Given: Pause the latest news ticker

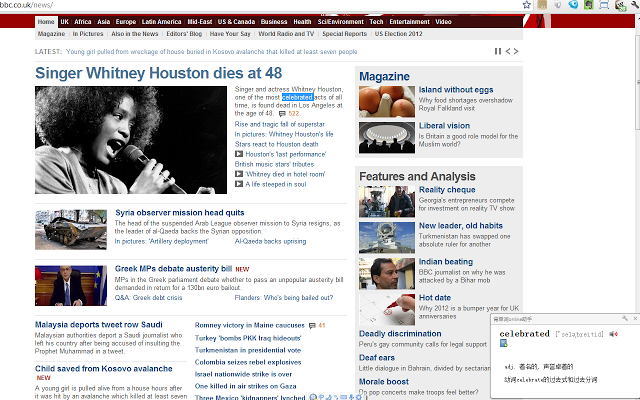Looking at the screenshot, I should (498, 51).
